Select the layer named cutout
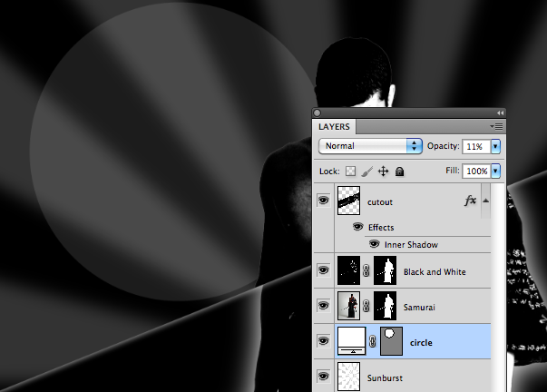Image resolution: width=547 pixels, height=392 pixels. [380, 202]
